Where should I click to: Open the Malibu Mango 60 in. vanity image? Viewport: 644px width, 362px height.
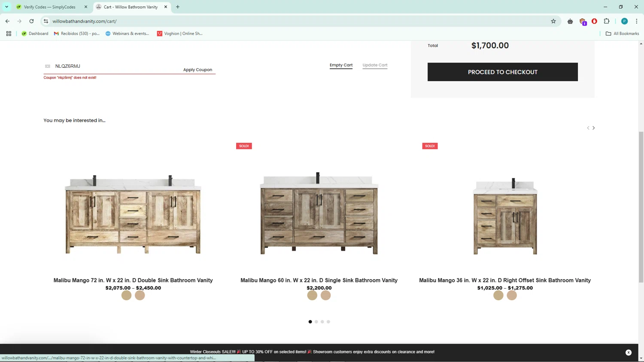pos(319,214)
